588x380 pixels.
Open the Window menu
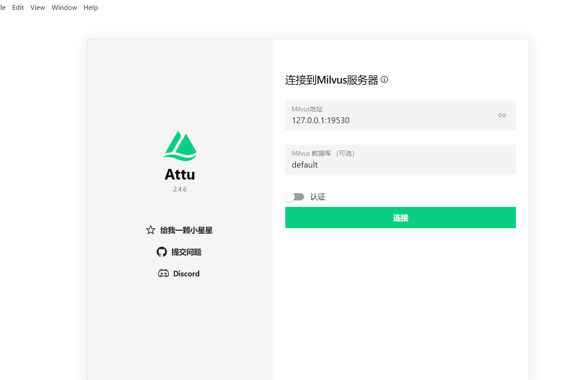pyautogui.click(x=64, y=7)
